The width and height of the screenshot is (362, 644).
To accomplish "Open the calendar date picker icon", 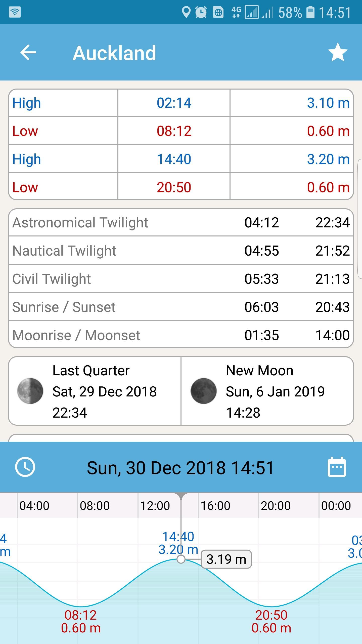I will click(337, 467).
